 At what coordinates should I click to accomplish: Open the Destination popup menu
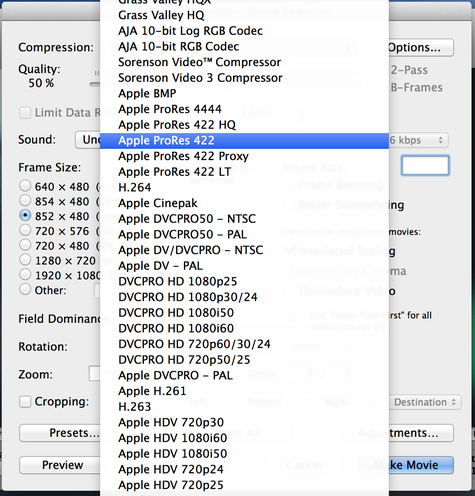(425, 402)
